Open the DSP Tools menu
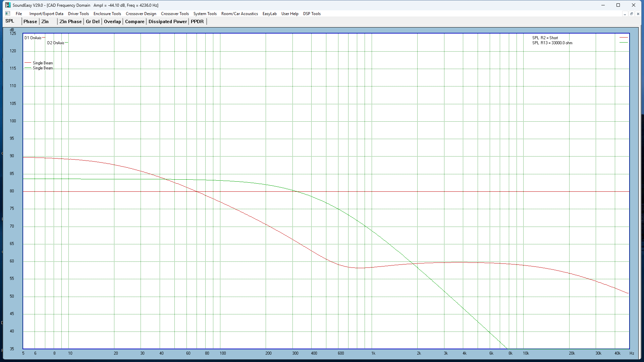The height and width of the screenshot is (362, 644). pyautogui.click(x=312, y=14)
